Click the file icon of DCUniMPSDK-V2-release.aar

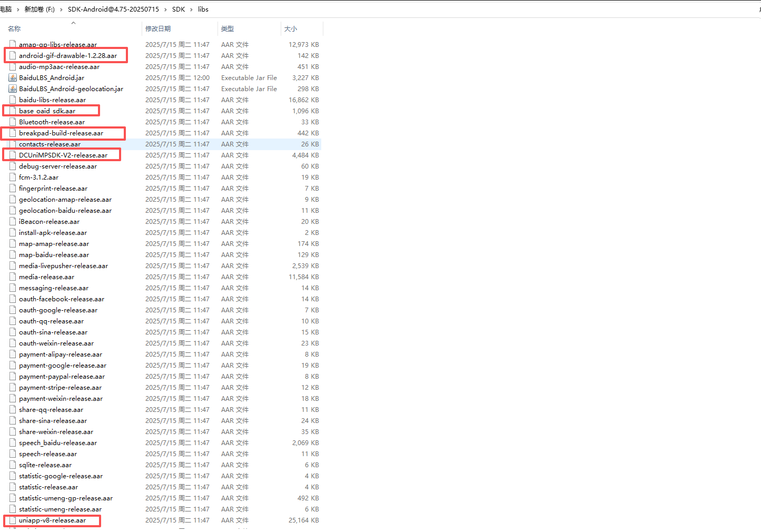[13, 155]
